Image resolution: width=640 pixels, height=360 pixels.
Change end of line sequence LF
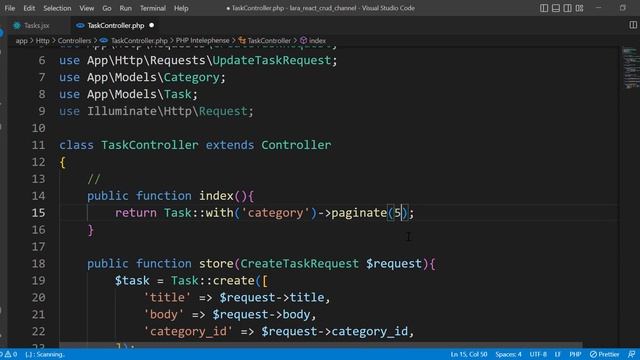[558, 354]
